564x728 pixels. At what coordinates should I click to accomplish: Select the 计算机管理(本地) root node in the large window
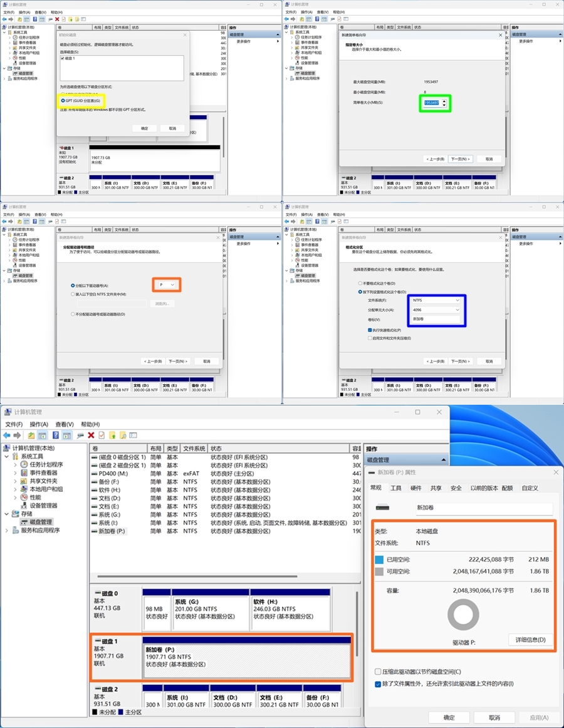coord(33,448)
